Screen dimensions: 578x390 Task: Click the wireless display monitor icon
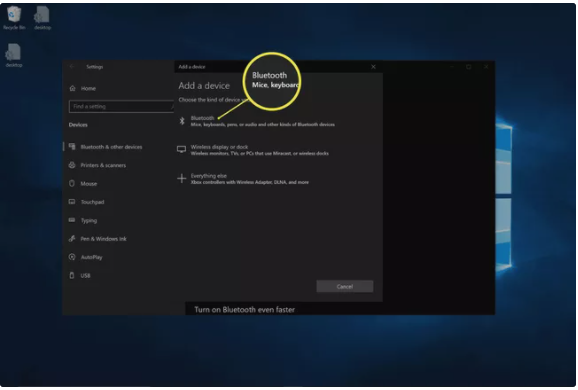[181, 149]
